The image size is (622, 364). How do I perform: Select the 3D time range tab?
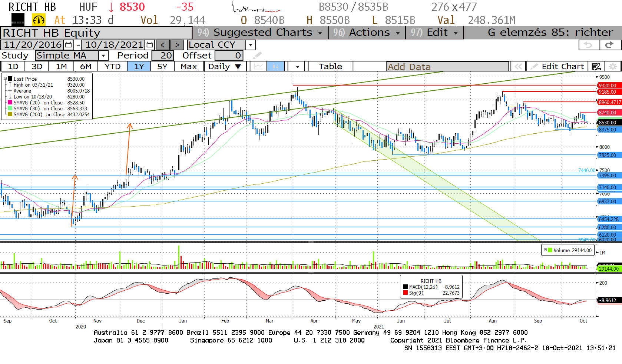(37, 67)
